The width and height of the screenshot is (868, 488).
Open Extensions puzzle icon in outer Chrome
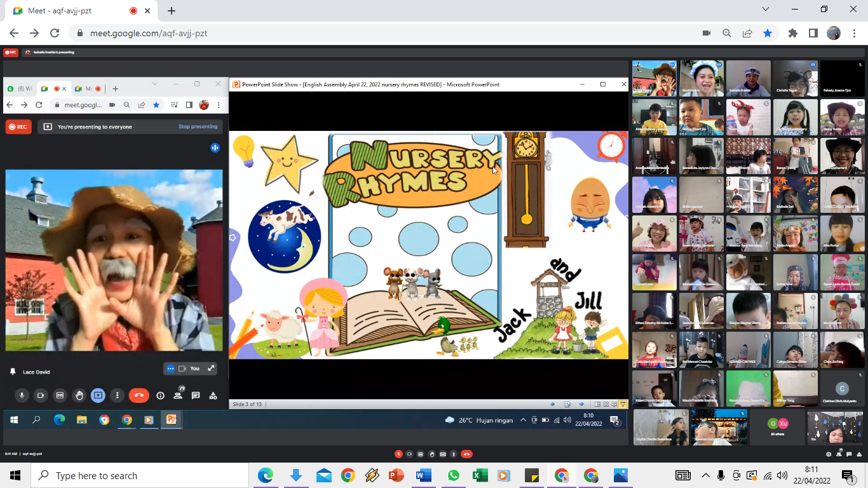click(x=792, y=33)
